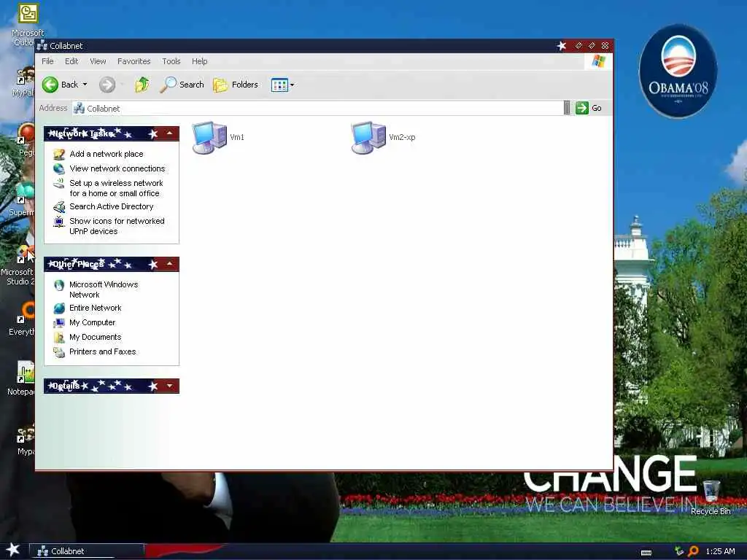Screen dimensions: 747x560
Task: Open the Address bar dropdown arrow
Action: (x=566, y=108)
